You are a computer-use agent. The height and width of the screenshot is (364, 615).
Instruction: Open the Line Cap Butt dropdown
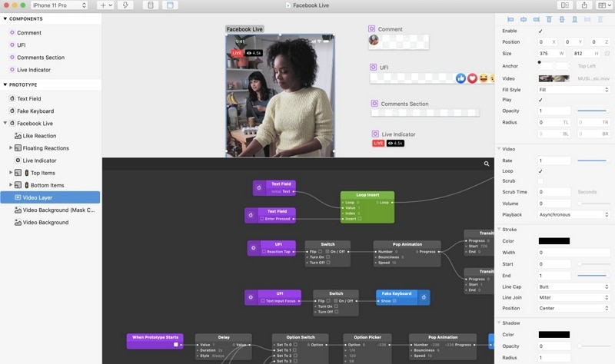pos(573,286)
